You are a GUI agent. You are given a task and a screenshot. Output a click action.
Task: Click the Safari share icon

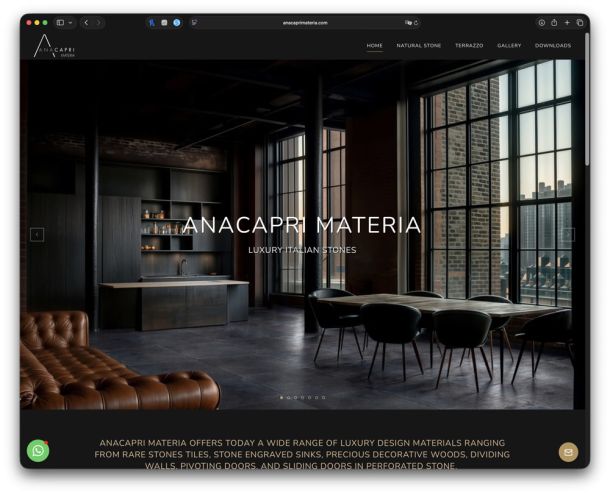(x=554, y=22)
